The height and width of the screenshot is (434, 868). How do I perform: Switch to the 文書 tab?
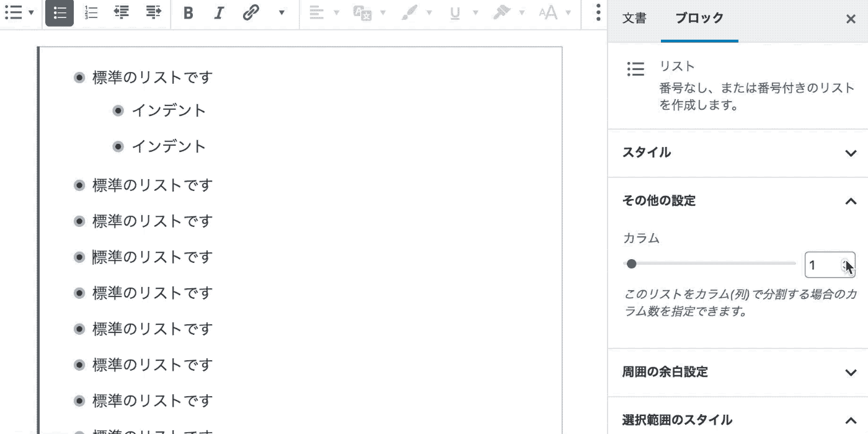[x=634, y=19]
